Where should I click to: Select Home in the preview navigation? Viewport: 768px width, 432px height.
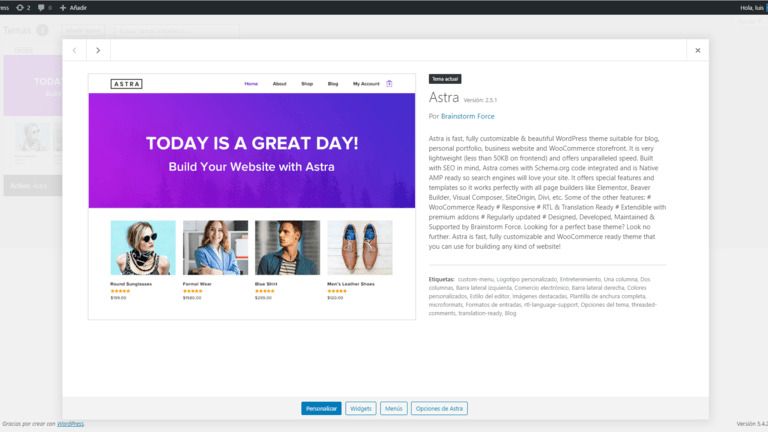[251, 84]
